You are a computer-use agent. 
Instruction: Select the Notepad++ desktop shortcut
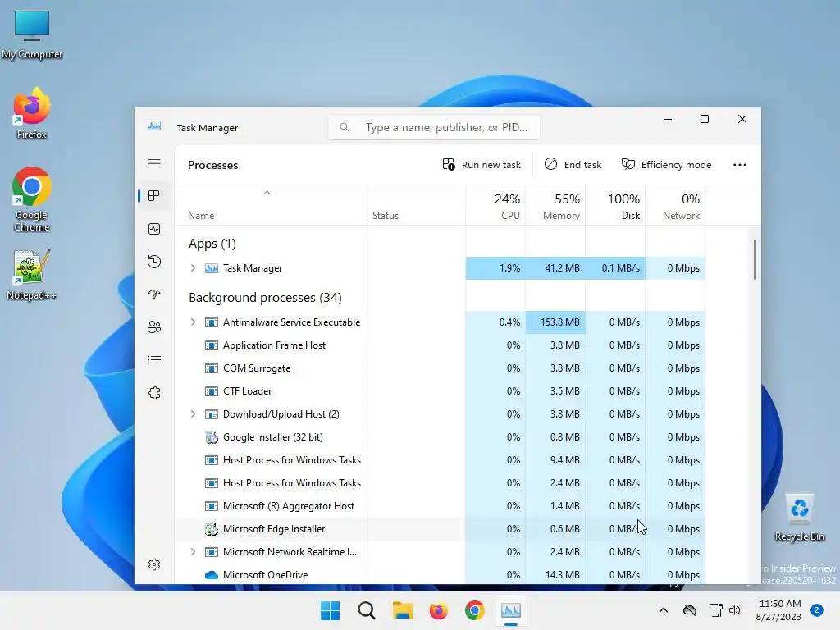click(31, 275)
